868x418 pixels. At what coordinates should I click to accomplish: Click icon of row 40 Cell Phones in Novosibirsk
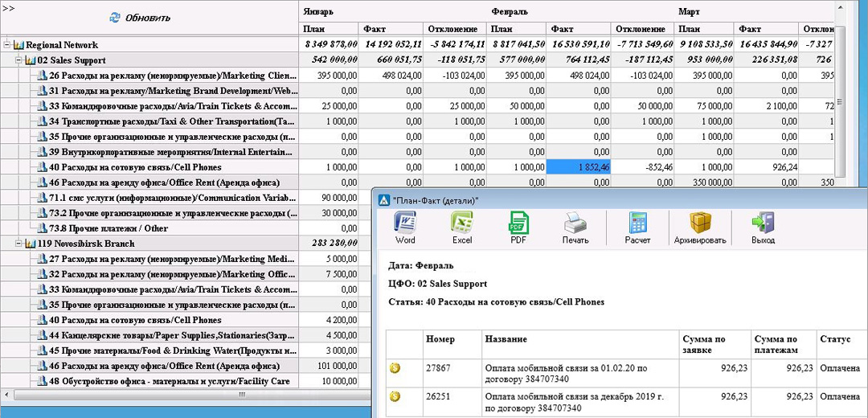coord(43,319)
